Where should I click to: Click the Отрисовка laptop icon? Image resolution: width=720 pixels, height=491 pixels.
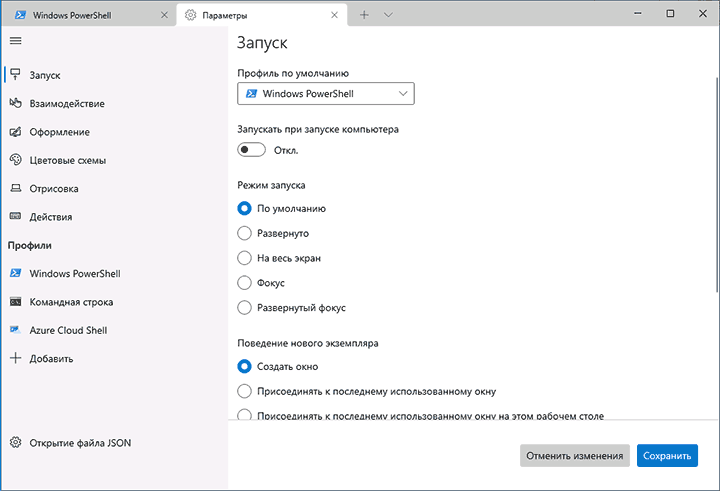16,188
